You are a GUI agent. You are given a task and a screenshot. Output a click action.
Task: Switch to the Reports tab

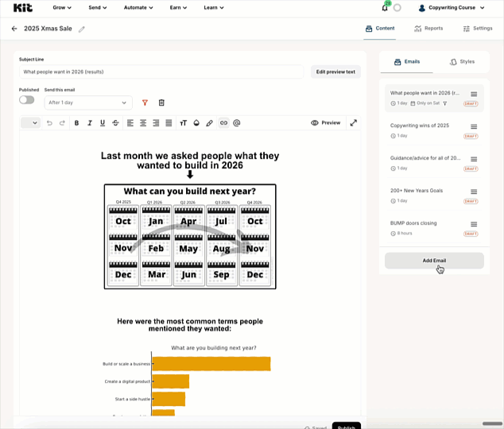pos(428,29)
